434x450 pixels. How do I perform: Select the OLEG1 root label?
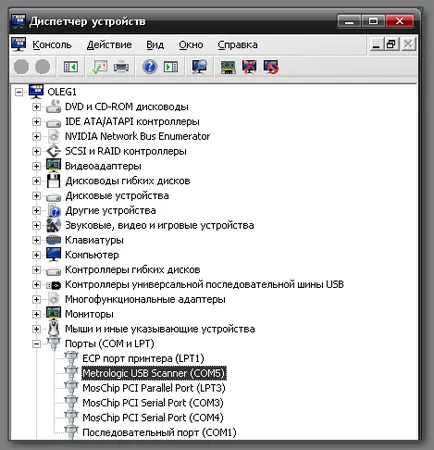pyautogui.click(x=62, y=92)
